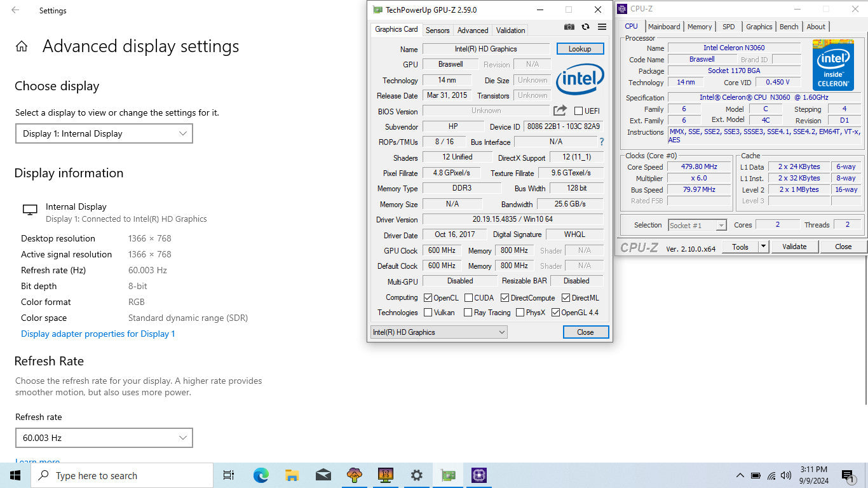
Task: Click the Device ID value 8086 22B1 - 103C 82A9
Action: pyautogui.click(x=563, y=126)
